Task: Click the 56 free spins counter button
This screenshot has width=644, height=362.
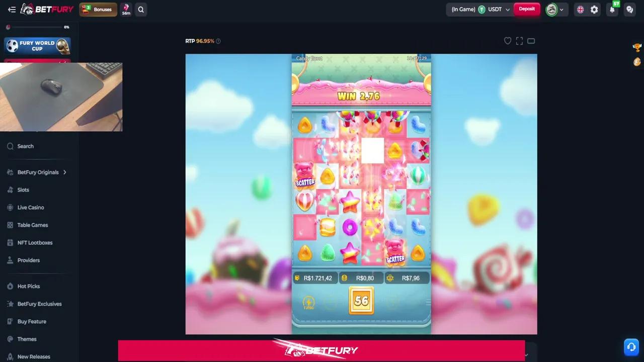Action: (361, 301)
